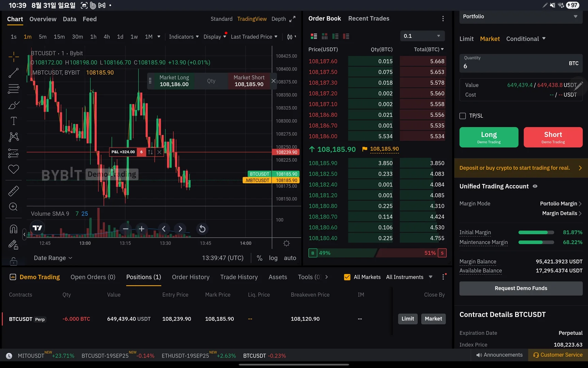588x368 pixels.
Task: Switch chart mode to Depth
Action: coord(279,19)
